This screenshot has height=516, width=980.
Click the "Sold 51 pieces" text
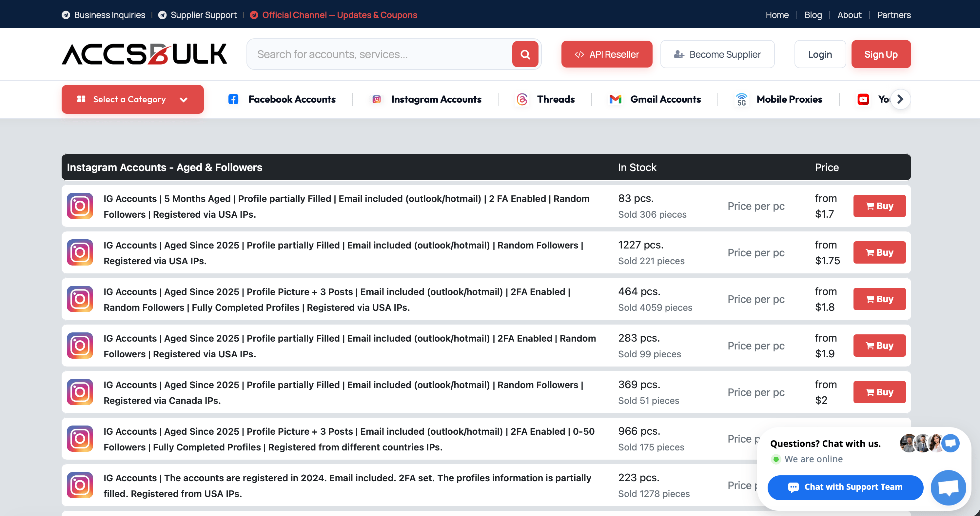[x=649, y=401]
